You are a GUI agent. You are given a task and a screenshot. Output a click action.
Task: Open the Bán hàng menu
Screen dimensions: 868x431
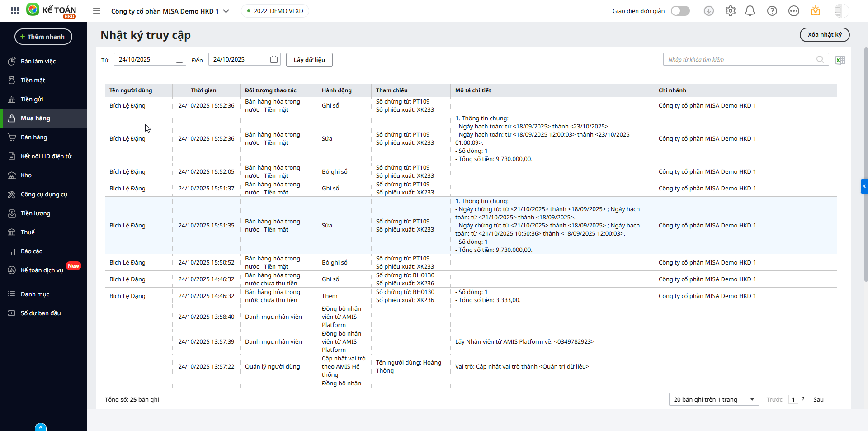click(x=34, y=137)
